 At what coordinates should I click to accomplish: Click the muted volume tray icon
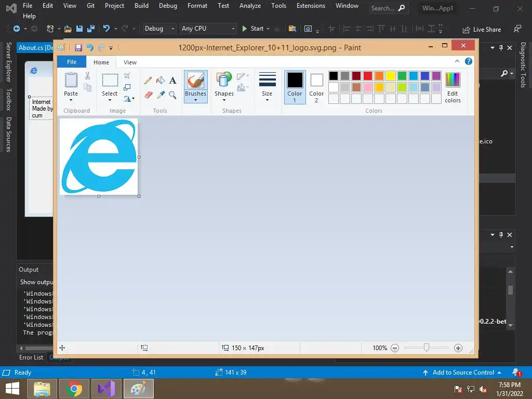pos(484,389)
